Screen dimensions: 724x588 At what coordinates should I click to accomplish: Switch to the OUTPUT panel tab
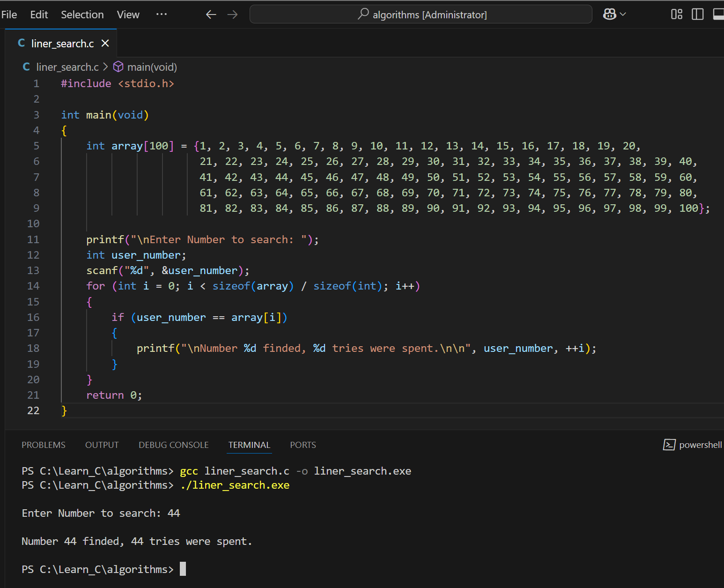[102, 445]
